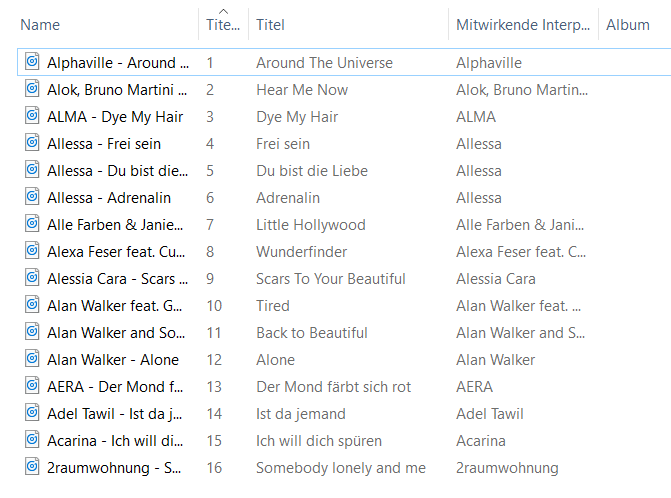Click the Acarina file's audio icon
This screenshot has width=671, height=498.
coord(32,440)
